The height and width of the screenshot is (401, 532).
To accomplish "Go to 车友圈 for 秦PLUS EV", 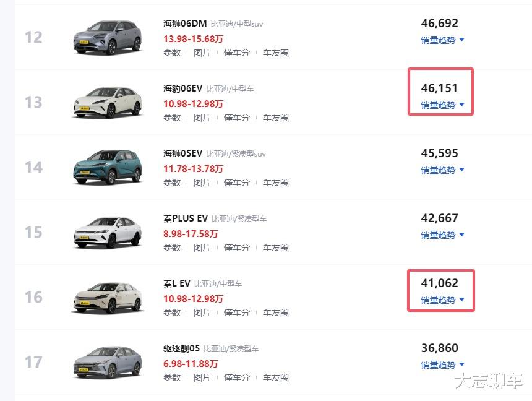I will click(x=275, y=248).
